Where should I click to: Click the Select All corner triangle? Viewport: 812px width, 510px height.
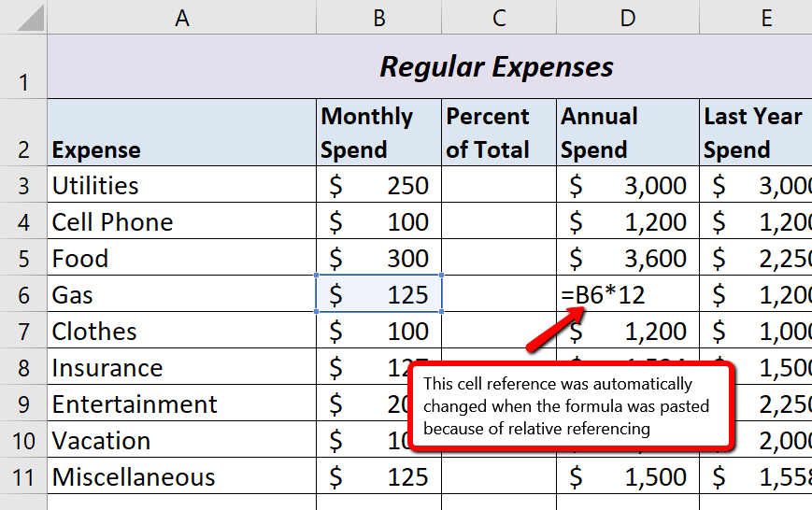[x=30, y=18]
